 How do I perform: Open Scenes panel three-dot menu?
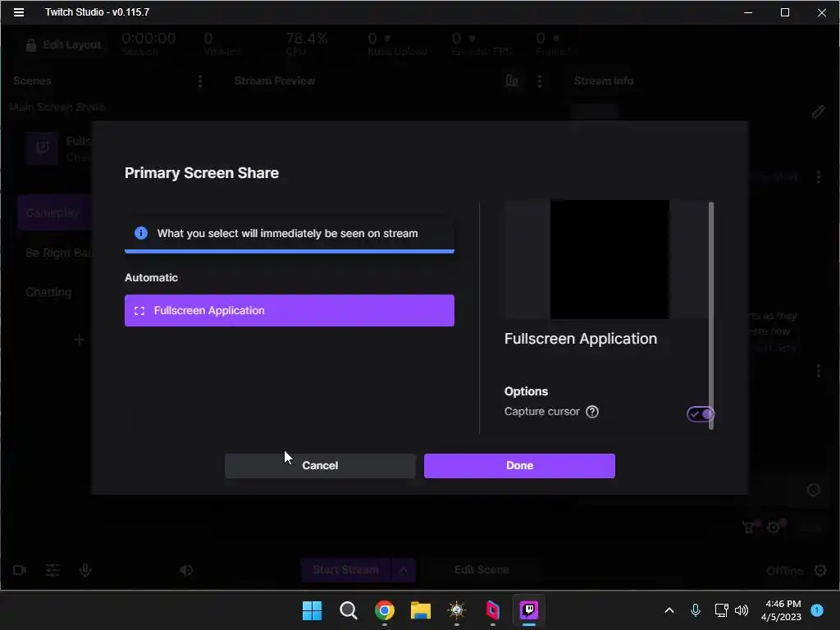tap(200, 81)
